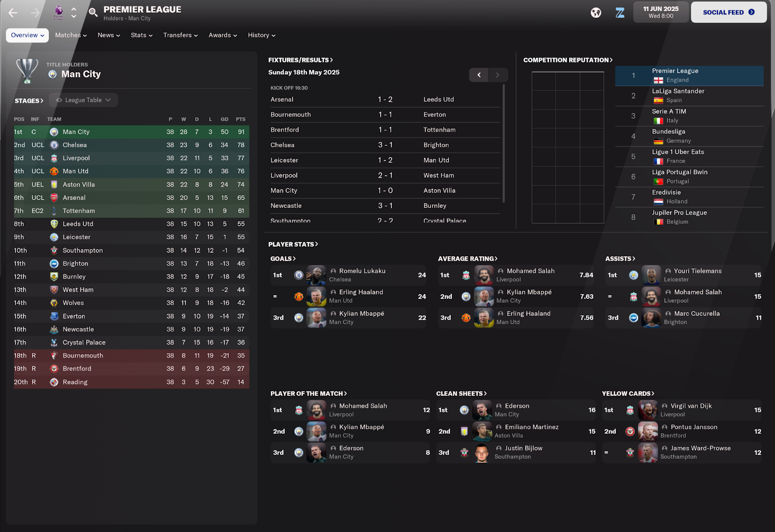Open the Goals stats link
The width and height of the screenshot is (775, 532).
[283, 259]
